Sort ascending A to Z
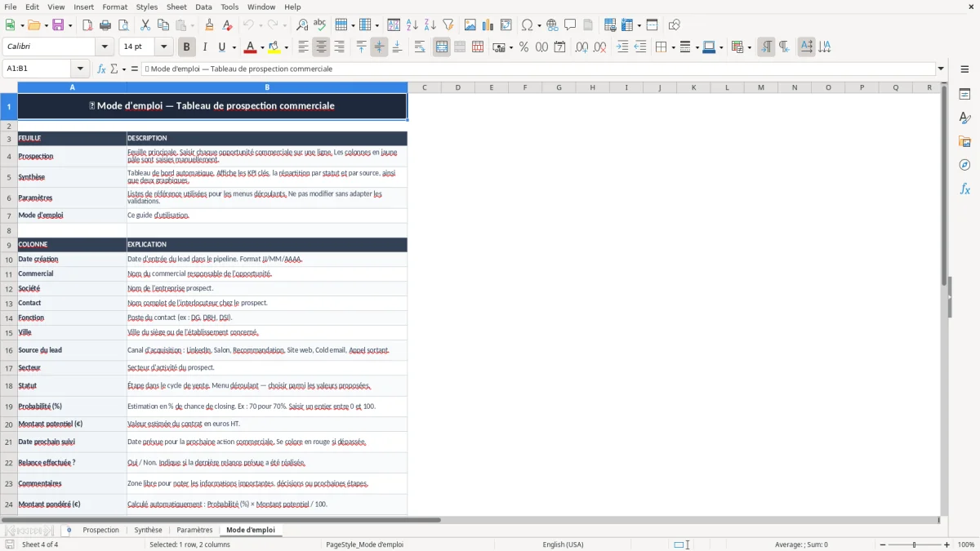Screen dimensions: 980x551 [412, 25]
